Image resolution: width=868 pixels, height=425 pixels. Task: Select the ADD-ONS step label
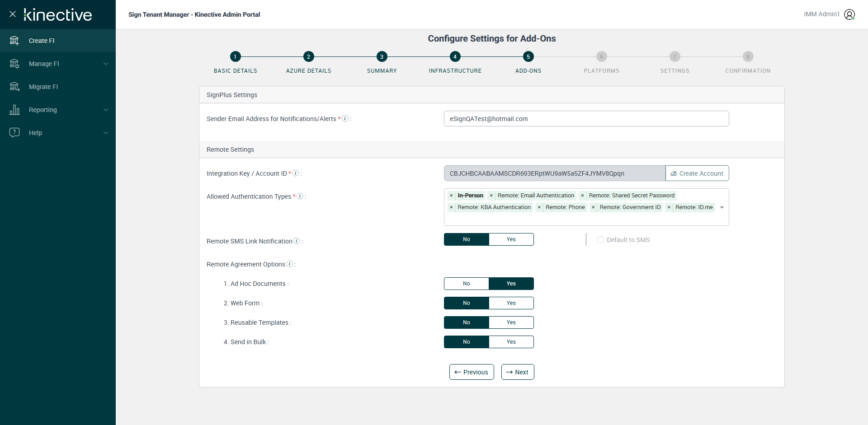pyautogui.click(x=528, y=71)
